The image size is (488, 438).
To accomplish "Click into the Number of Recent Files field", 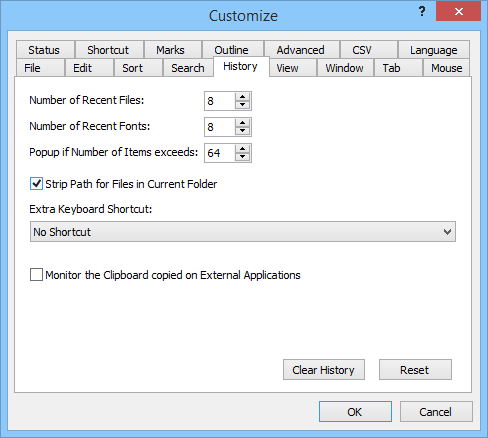I will pyautogui.click(x=220, y=101).
